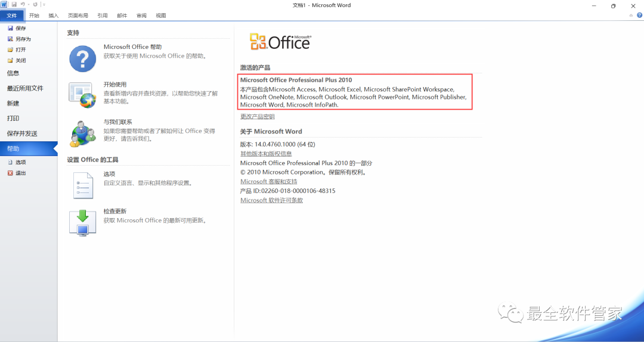644x342 pixels.
Task: Click the 与我们联系 (Contact Us) people icon
Action: (x=83, y=133)
